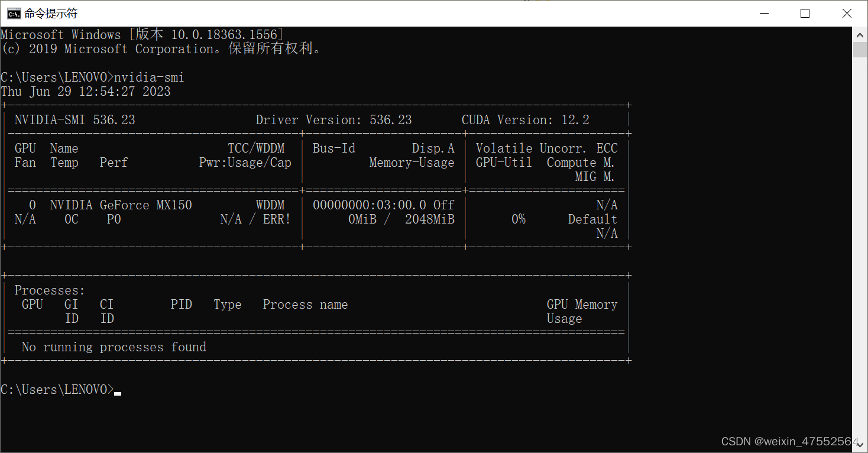Click the '0%' GPU utilization value
This screenshot has height=453, width=868.
[x=519, y=219]
